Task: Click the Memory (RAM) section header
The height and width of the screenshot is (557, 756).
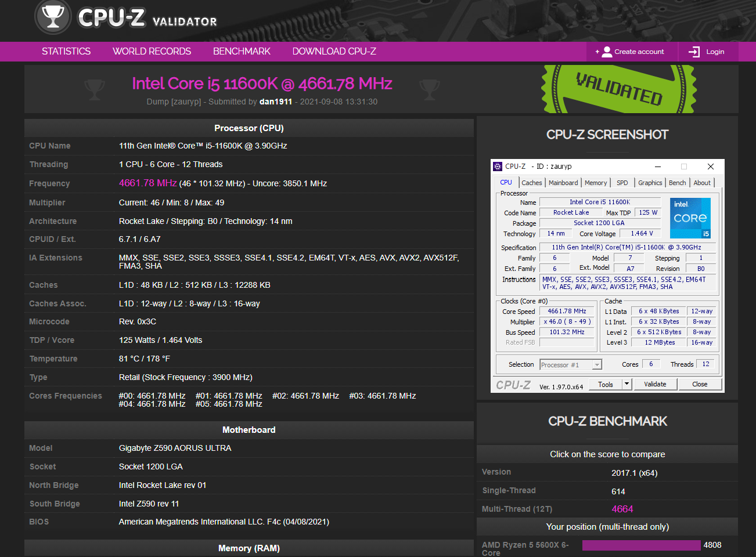Action: 249,548
